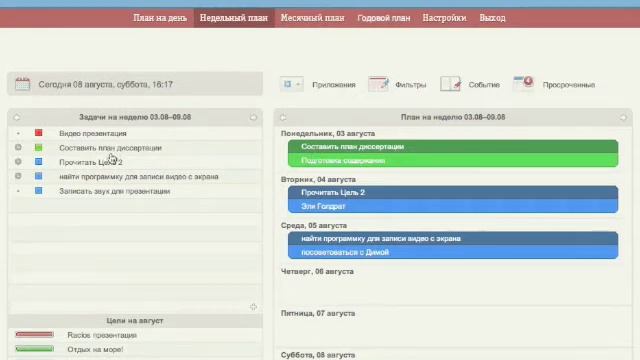640x360 pixels.
Task: Click green square of Составить план диссертации
Action: coord(38,147)
